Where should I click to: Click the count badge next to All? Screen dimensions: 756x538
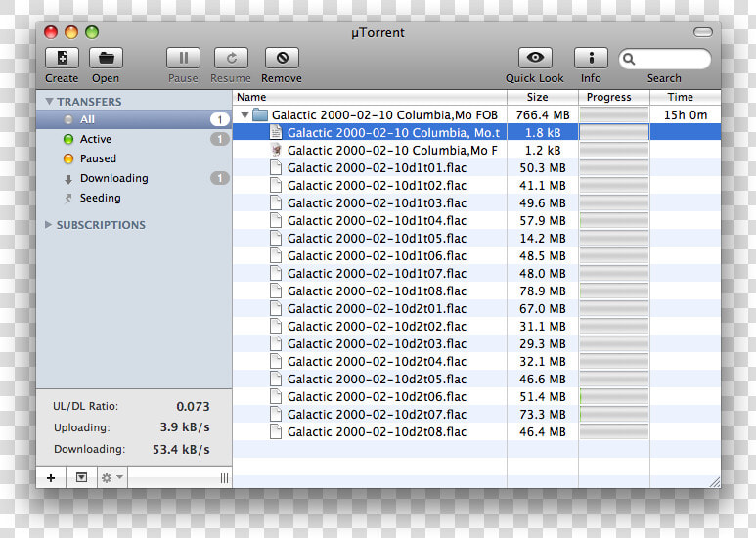tap(220, 119)
